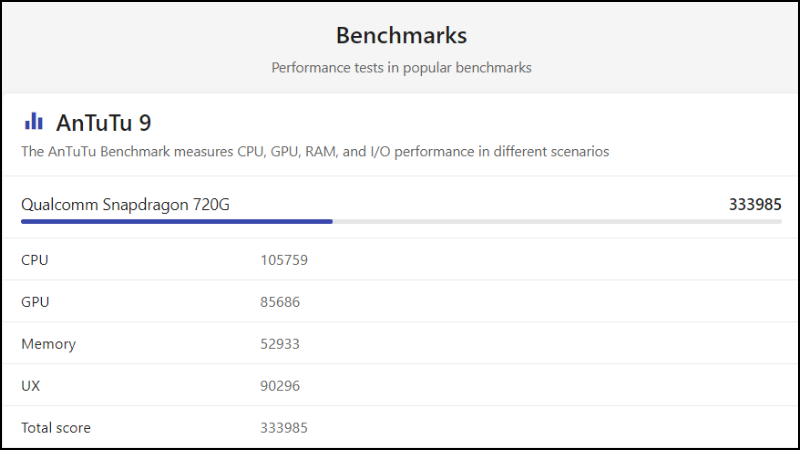
Task: Click the AnTuTu bar chart icon
Action: coord(34,122)
